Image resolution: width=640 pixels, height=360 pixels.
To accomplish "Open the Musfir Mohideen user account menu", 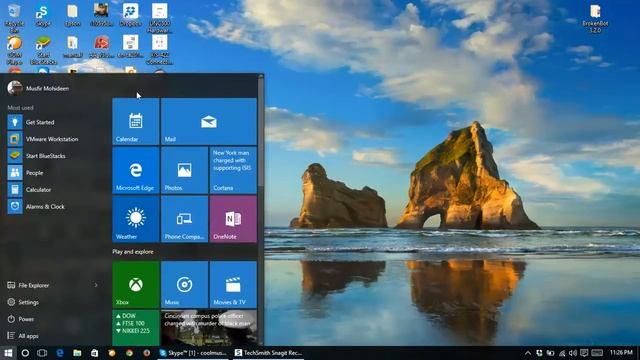I will click(x=38, y=88).
